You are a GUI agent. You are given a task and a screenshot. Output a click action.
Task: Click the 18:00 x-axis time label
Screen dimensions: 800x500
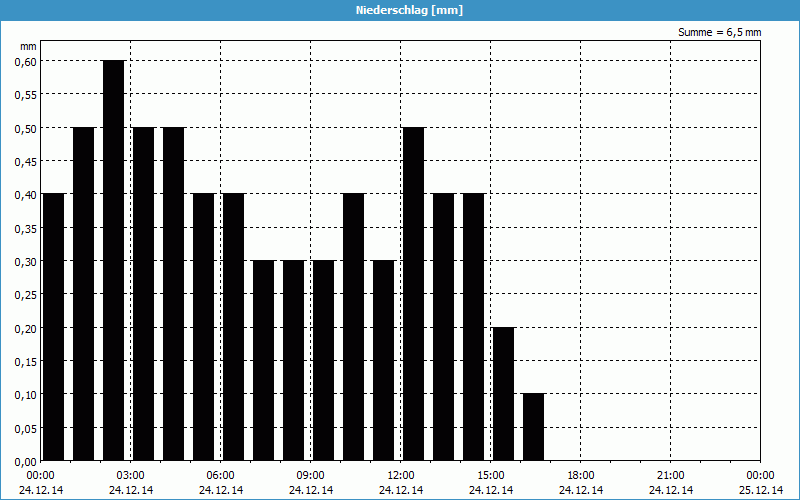pyautogui.click(x=581, y=475)
